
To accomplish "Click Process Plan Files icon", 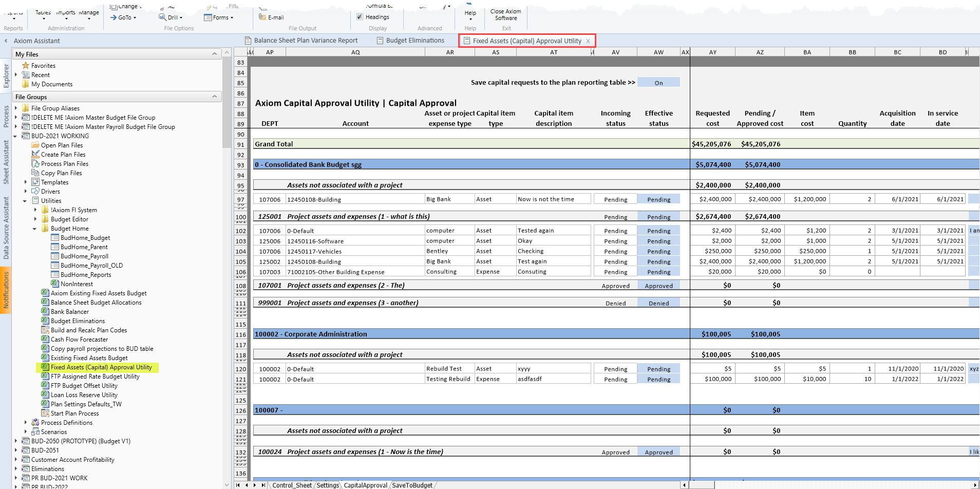I will 35,164.
